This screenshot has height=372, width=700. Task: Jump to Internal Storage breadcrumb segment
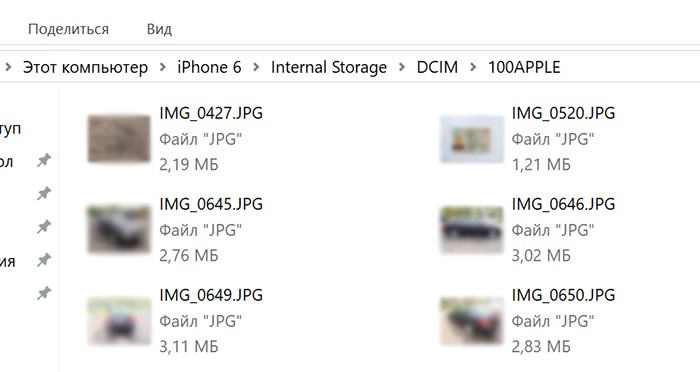(329, 67)
